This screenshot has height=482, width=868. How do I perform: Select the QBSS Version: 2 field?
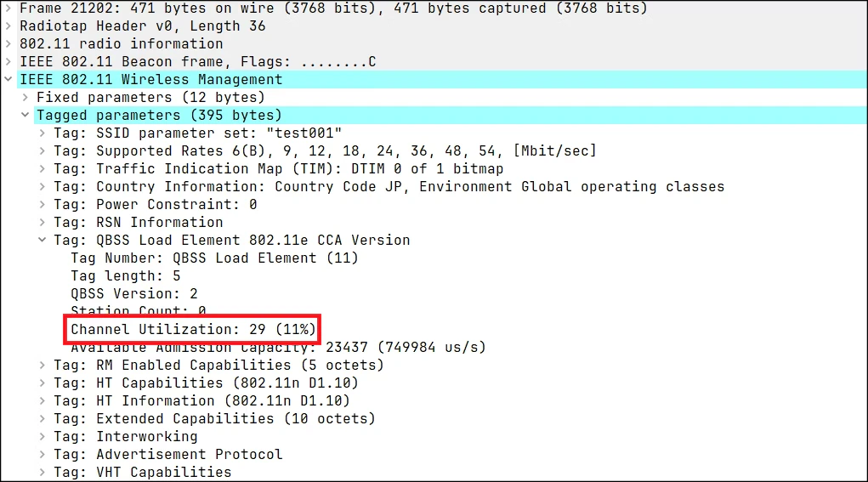[134, 293]
